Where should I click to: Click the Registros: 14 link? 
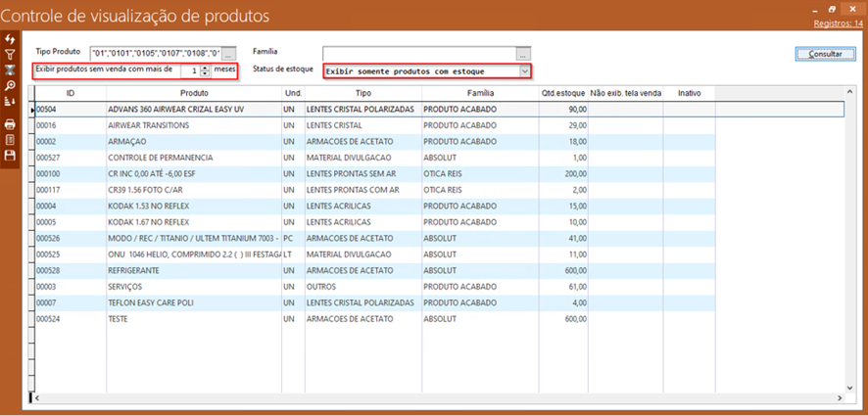[838, 23]
